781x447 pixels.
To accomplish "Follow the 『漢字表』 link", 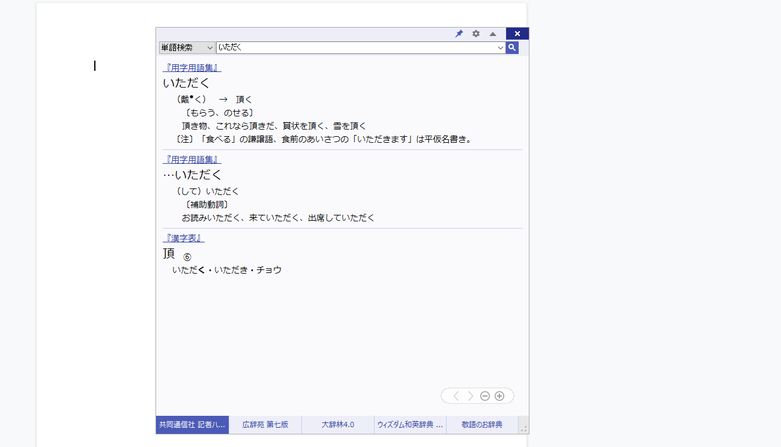I will tap(184, 238).
